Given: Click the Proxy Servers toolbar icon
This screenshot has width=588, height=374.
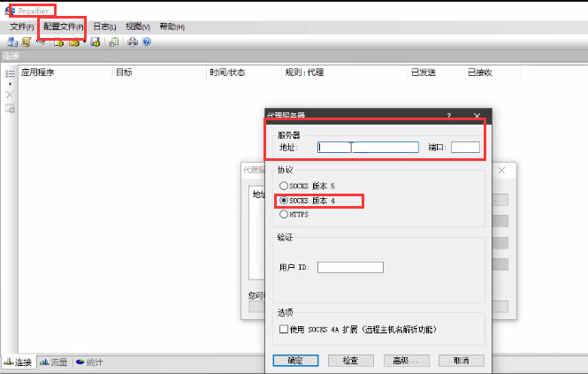Looking at the screenshot, I should click(12, 42).
